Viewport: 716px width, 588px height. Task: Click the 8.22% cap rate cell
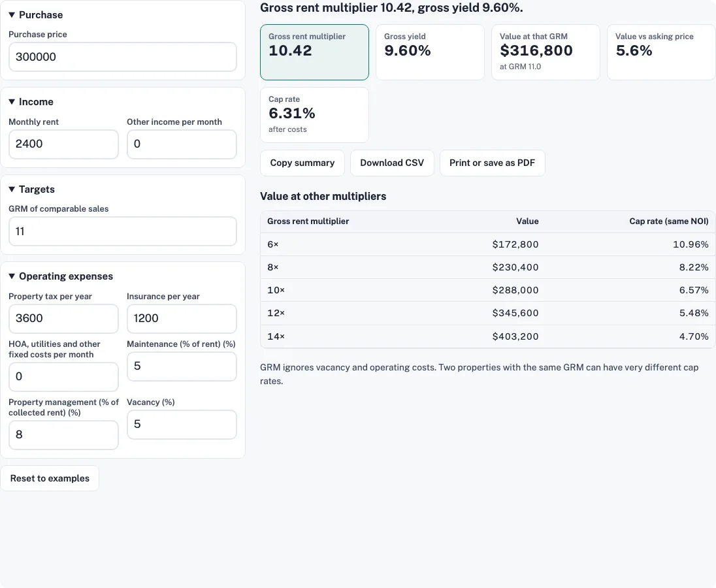point(694,267)
